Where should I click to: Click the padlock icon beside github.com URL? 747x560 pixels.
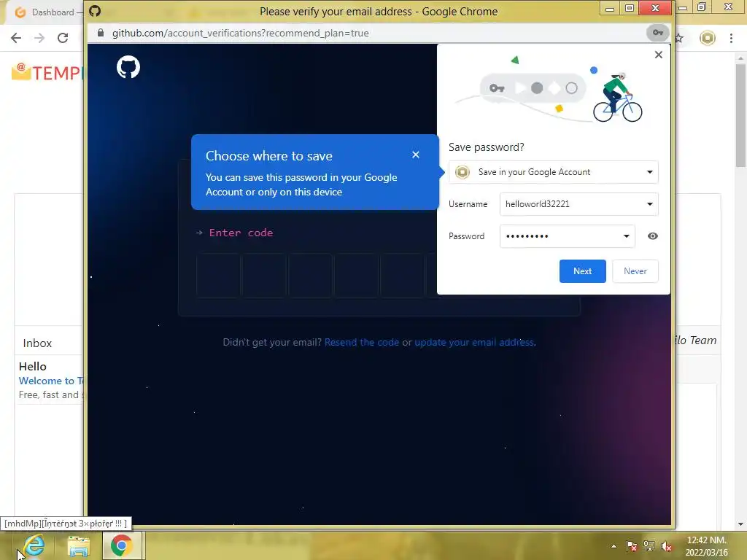[101, 33]
